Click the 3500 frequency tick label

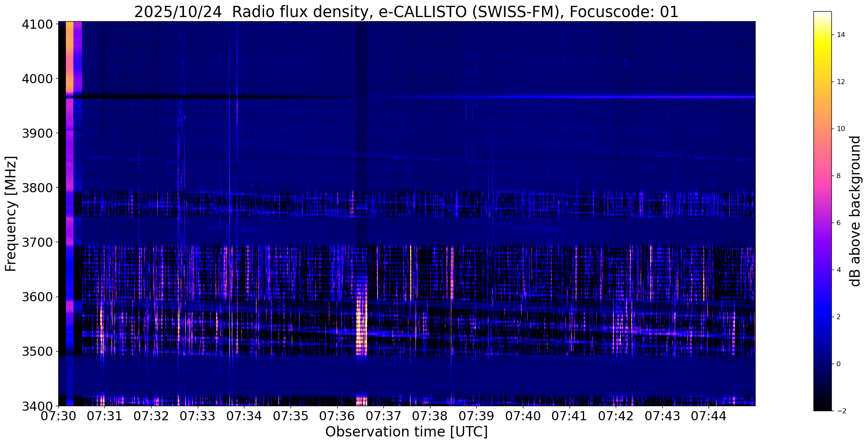[x=37, y=352]
